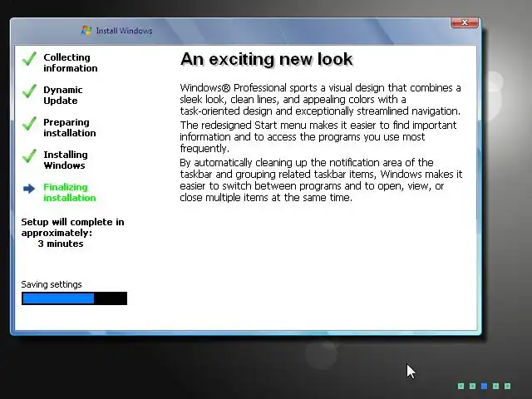Click the checkmark beside Installing Windows
This screenshot has height=399, width=532.
click(30, 156)
